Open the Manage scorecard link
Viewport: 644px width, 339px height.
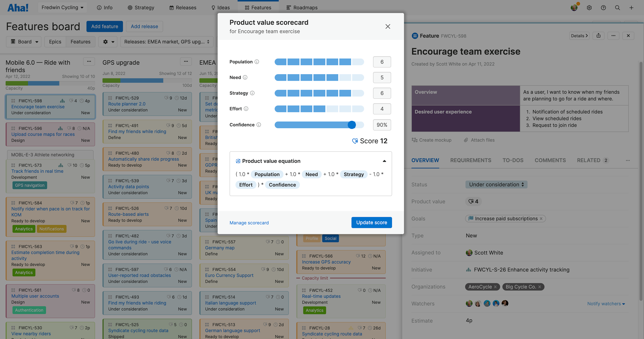[249, 222]
